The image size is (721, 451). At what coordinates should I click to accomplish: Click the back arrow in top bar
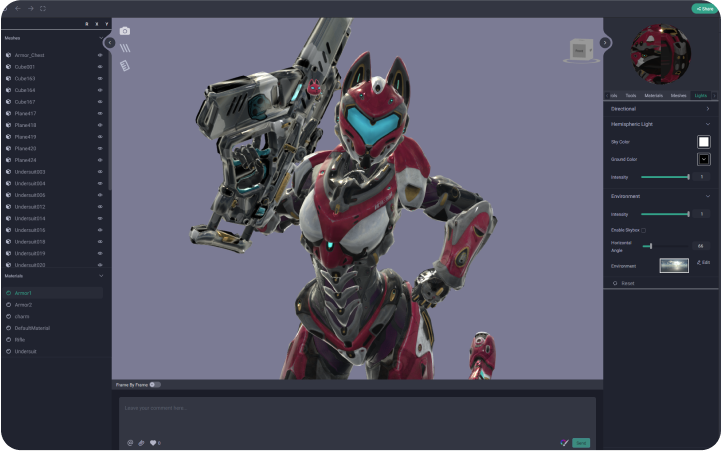(x=17, y=8)
